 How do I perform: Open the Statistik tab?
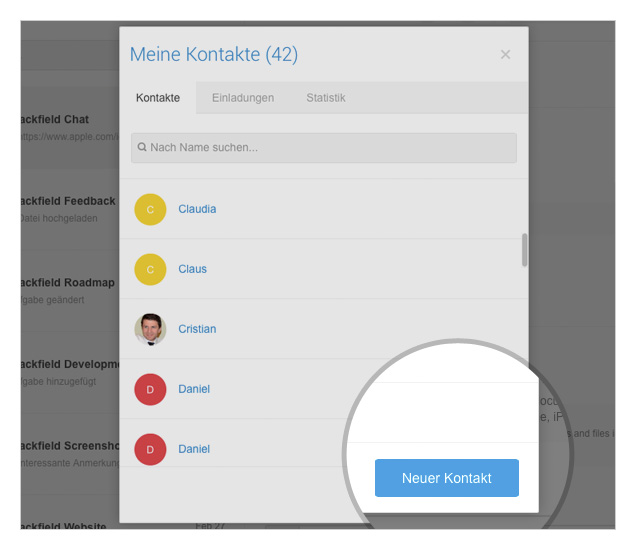pos(326,98)
